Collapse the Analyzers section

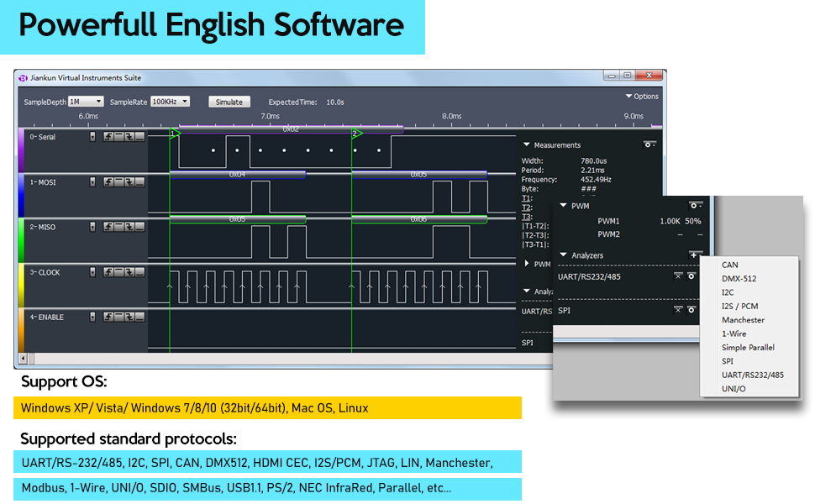tap(564, 255)
